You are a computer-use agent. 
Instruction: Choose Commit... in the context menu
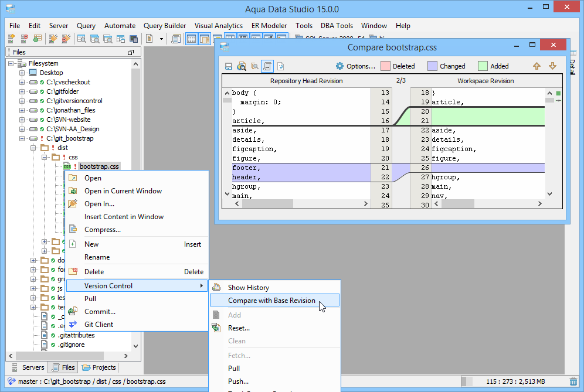[137, 312]
